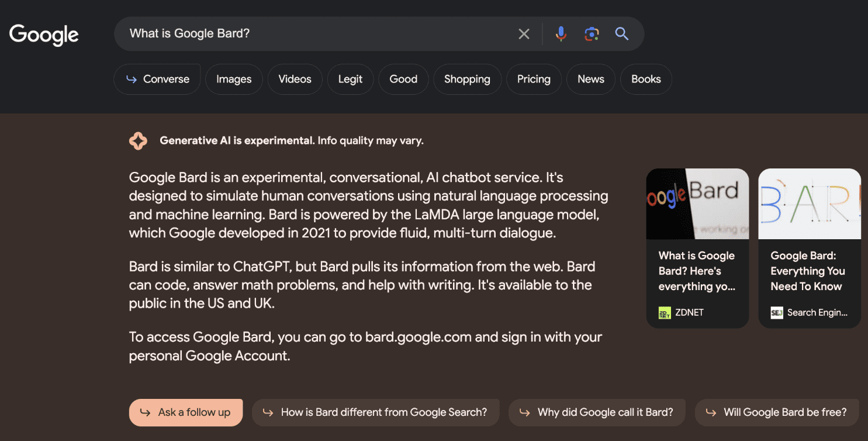
Task: Click the Google logo
Action: point(43,35)
